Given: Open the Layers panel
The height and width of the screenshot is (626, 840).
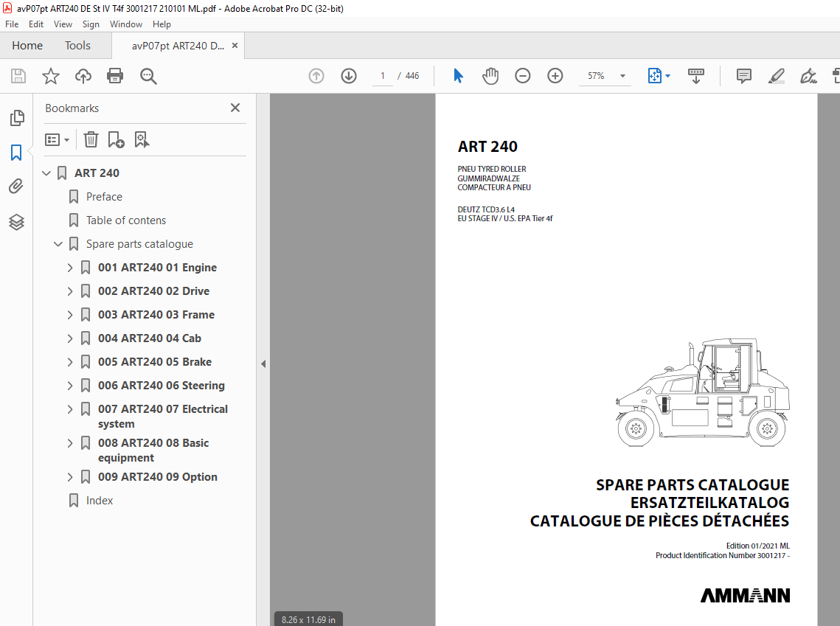Looking at the screenshot, I should point(16,222).
